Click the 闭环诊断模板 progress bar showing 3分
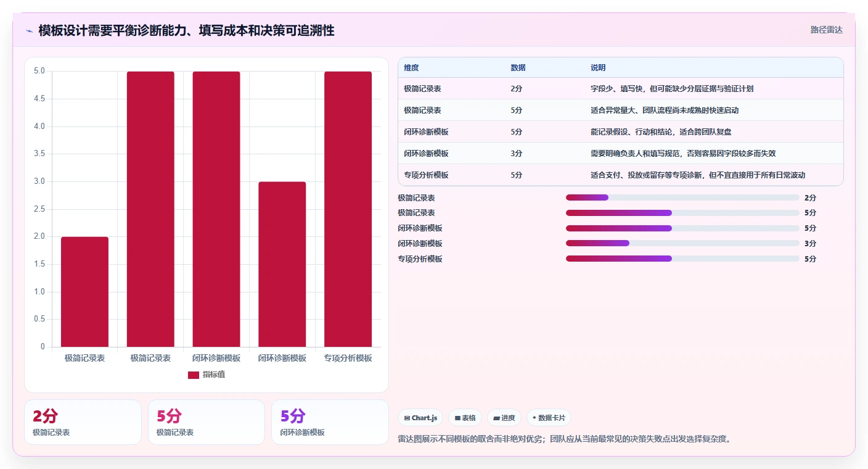 pos(682,243)
